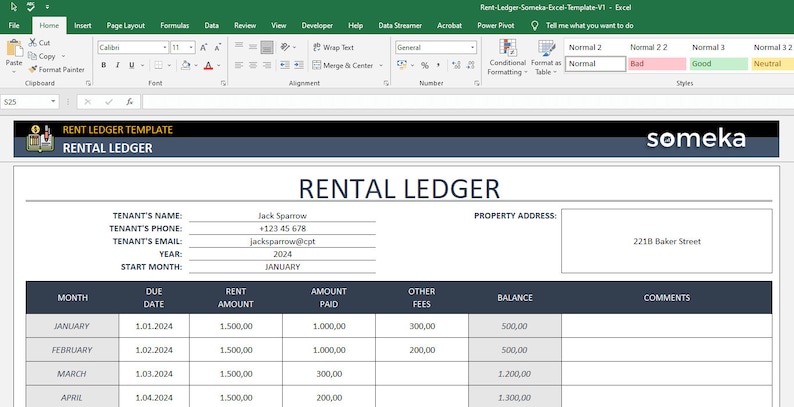Open the font size 11 dropdown
The height and width of the screenshot is (407, 794).
[x=191, y=48]
